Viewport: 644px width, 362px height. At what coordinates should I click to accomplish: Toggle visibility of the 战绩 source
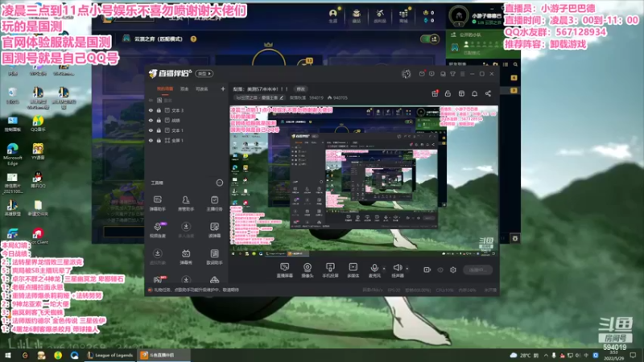[x=151, y=120]
